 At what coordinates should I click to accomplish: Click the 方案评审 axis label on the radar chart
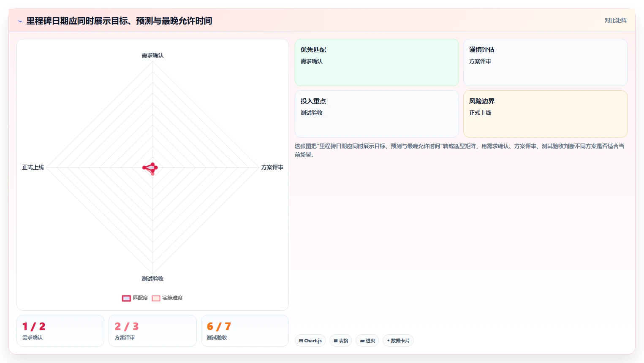click(272, 168)
